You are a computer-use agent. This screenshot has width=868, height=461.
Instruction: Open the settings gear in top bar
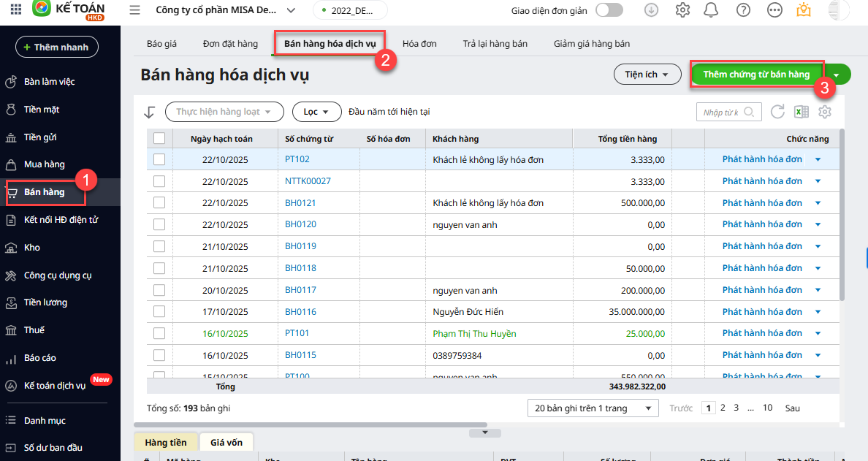click(682, 10)
